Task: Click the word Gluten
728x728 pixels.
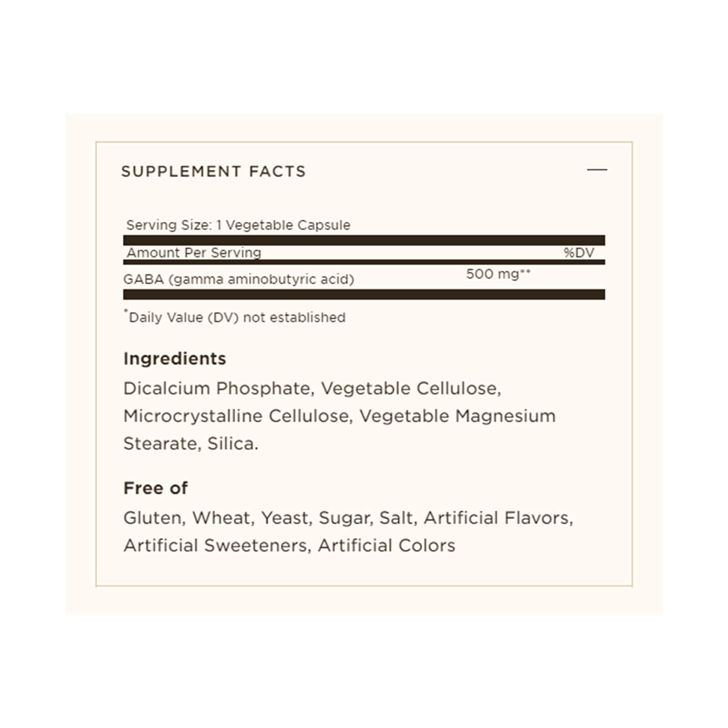Action: pyautogui.click(x=152, y=518)
